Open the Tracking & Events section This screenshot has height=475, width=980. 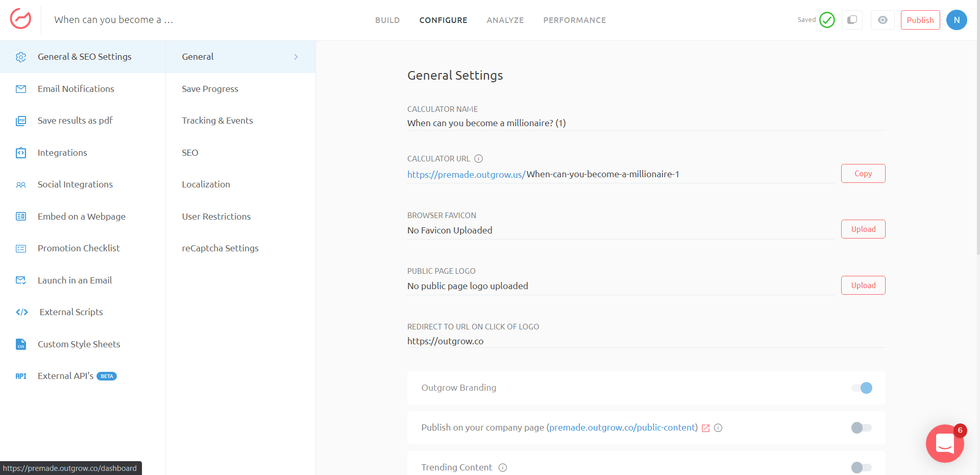pos(217,121)
